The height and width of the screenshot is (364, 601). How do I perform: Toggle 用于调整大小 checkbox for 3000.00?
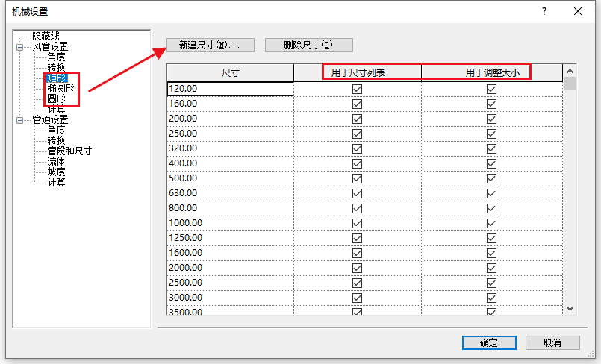tap(492, 298)
